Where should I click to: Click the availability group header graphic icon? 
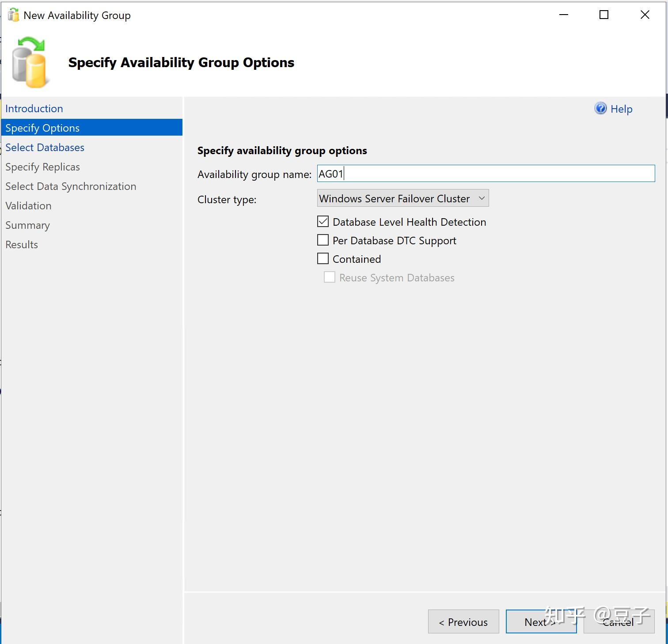click(30, 62)
